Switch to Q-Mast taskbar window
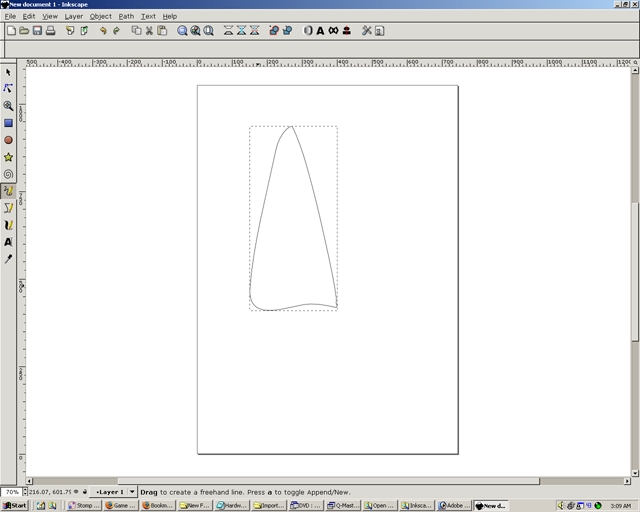 [343, 505]
